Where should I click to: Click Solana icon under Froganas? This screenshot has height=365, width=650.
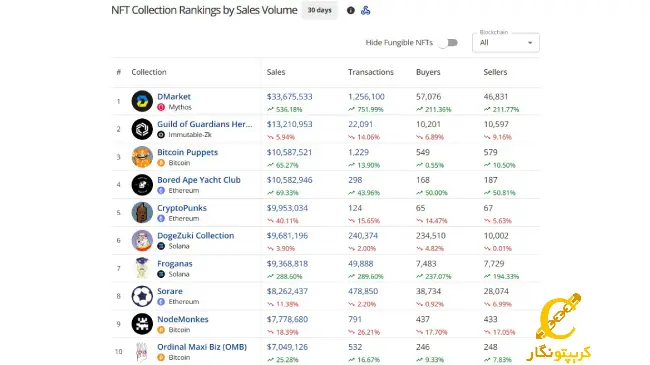(161, 274)
